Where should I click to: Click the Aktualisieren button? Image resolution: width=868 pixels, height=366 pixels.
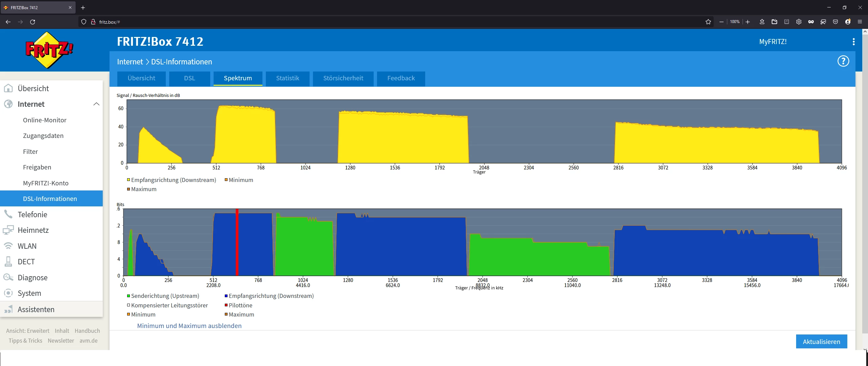(821, 342)
